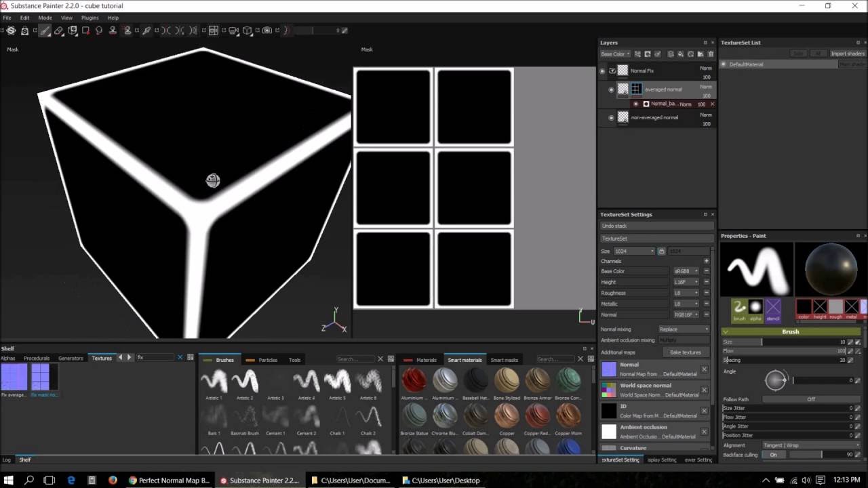Screen dimensions: 868x488
Task: Switch to the Procedurals shelf tab
Action: (37, 358)
